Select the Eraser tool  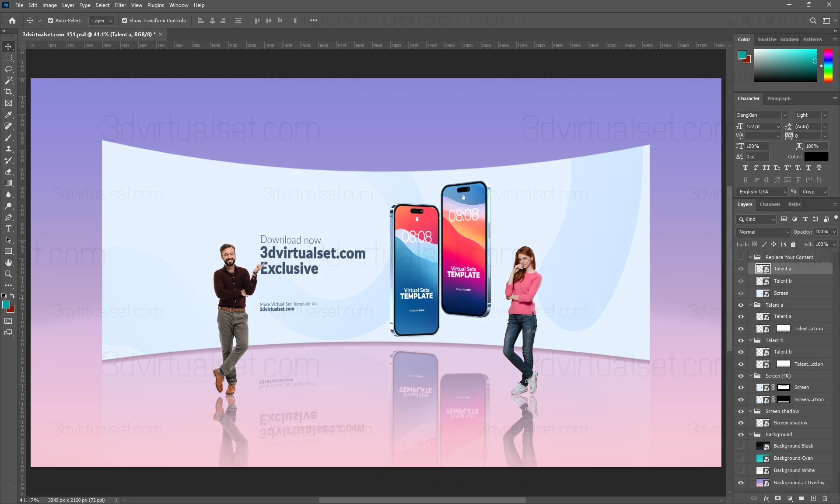(8, 171)
